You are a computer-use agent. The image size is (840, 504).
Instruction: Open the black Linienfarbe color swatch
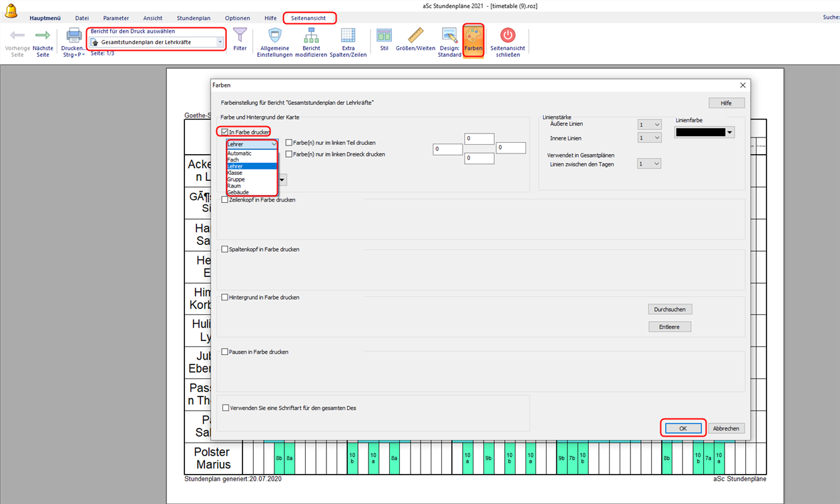pos(704,132)
